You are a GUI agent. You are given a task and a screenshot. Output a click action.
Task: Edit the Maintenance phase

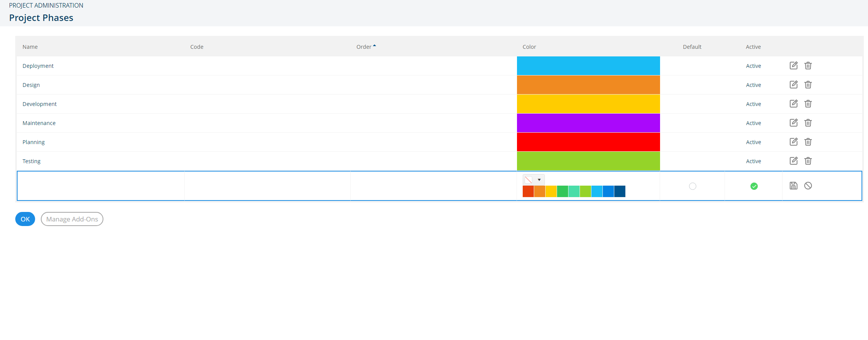pyautogui.click(x=794, y=123)
